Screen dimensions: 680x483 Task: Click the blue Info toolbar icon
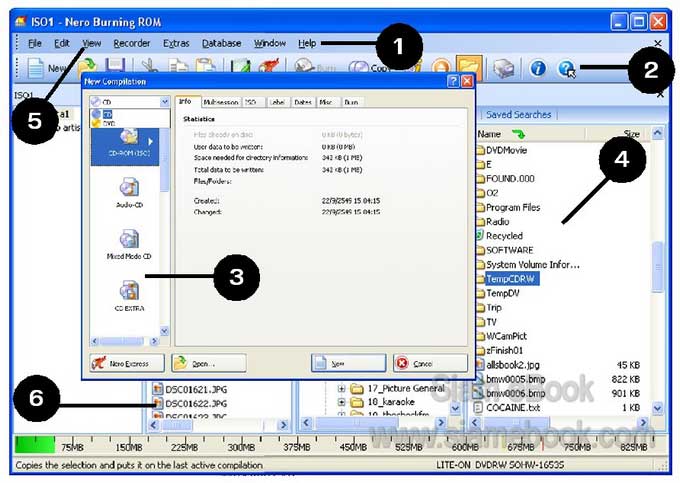tap(538, 68)
